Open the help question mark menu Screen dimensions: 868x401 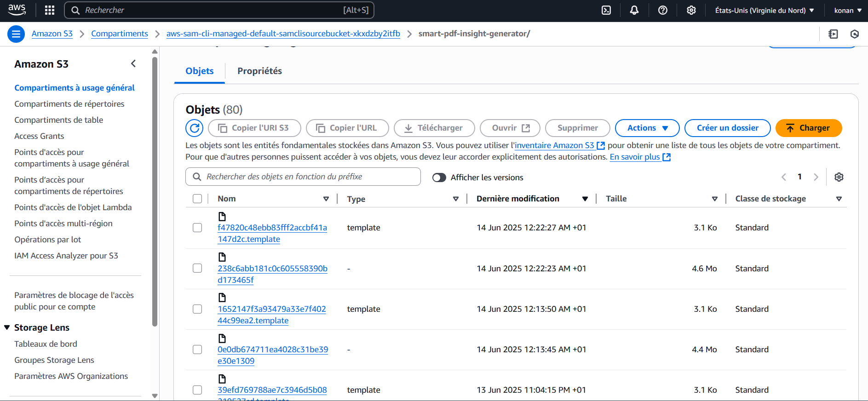(x=663, y=10)
